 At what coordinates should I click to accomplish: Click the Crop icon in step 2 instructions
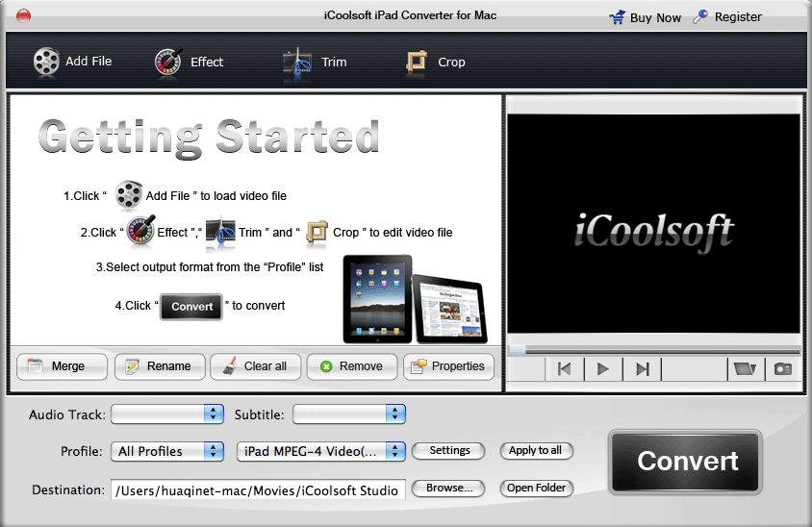pos(317,232)
